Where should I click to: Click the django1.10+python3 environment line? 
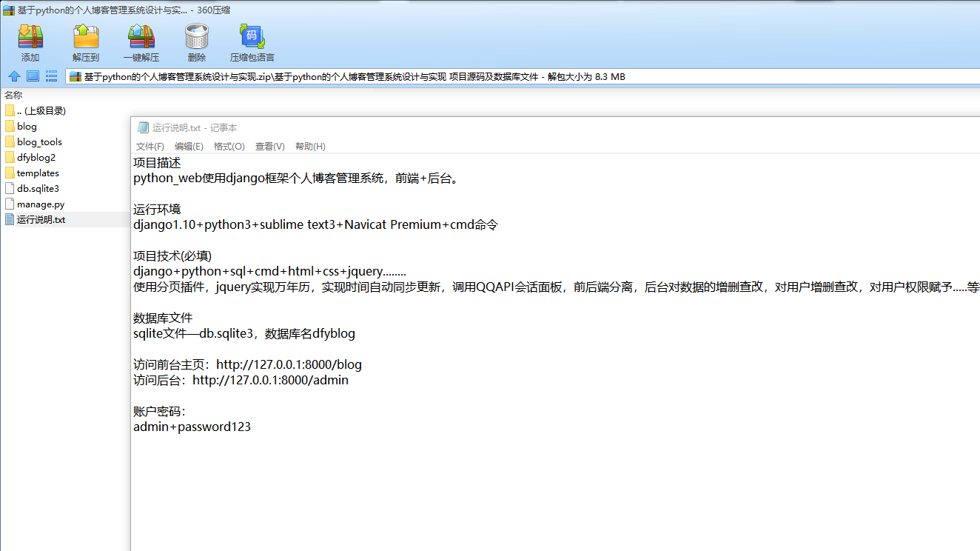[x=315, y=224]
